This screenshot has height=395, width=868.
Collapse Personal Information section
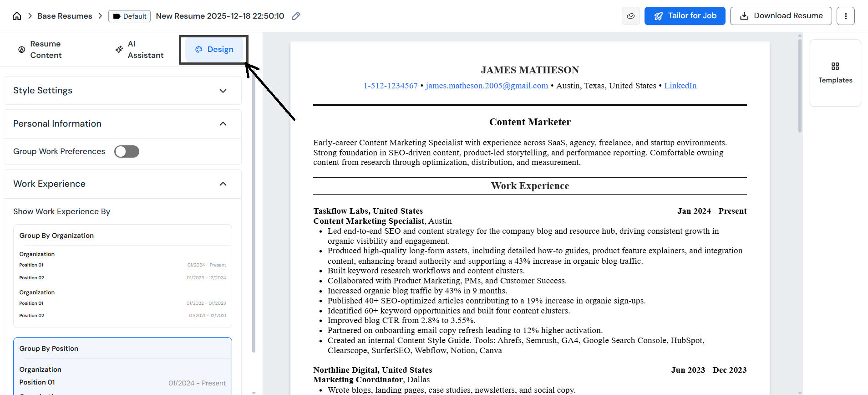tap(122, 123)
